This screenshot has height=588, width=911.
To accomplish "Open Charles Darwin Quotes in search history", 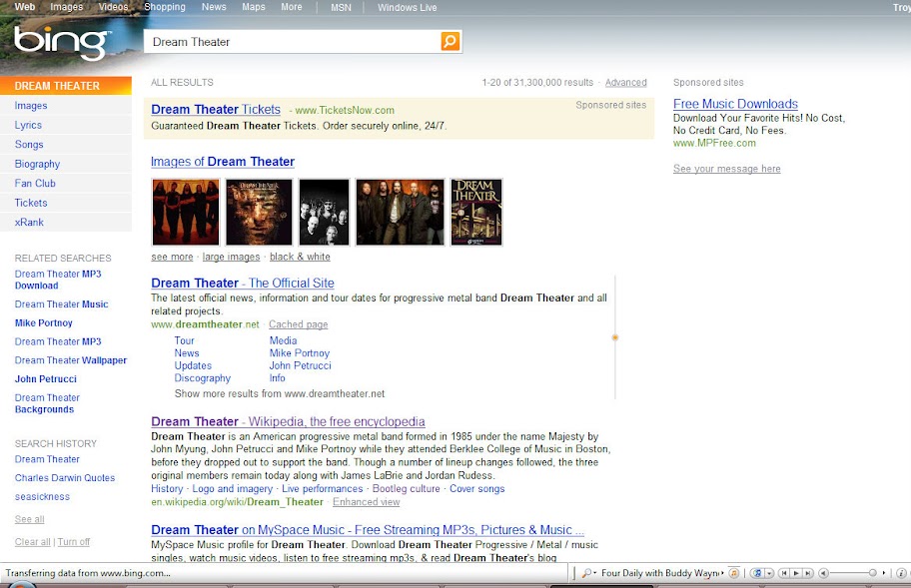I will [x=65, y=478].
